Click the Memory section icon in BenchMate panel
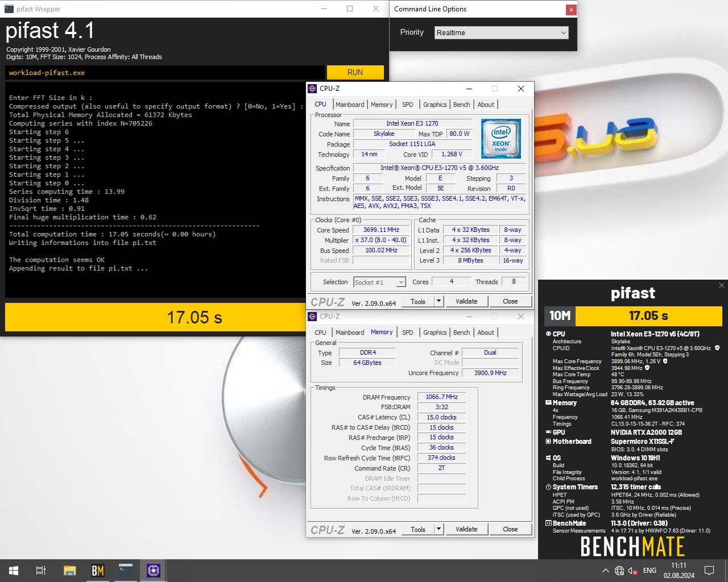This screenshot has width=728, height=582. [548, 403]
